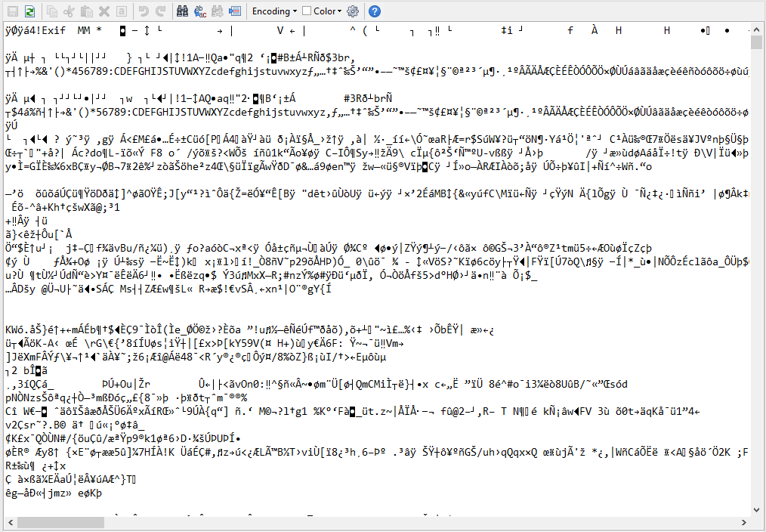766x532 pixels.
Task: Open settings with the gear icon
Action: point(352,11)
